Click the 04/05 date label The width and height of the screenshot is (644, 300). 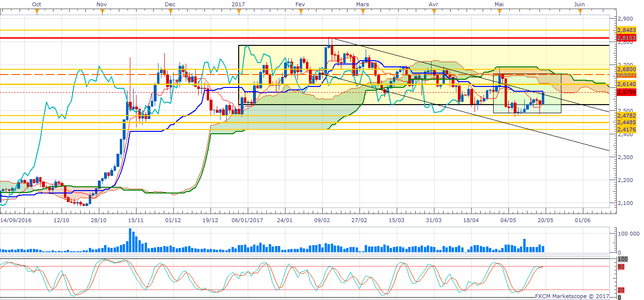508,221
